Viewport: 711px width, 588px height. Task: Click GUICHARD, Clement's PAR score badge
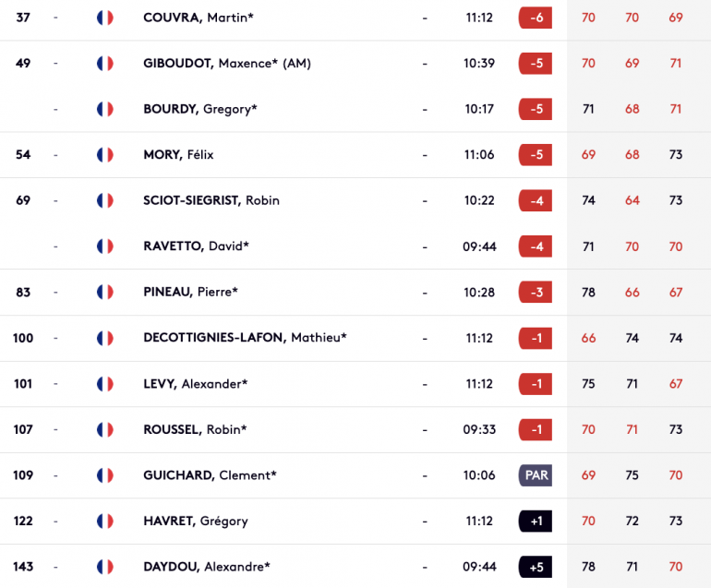[x=536, y=475]
